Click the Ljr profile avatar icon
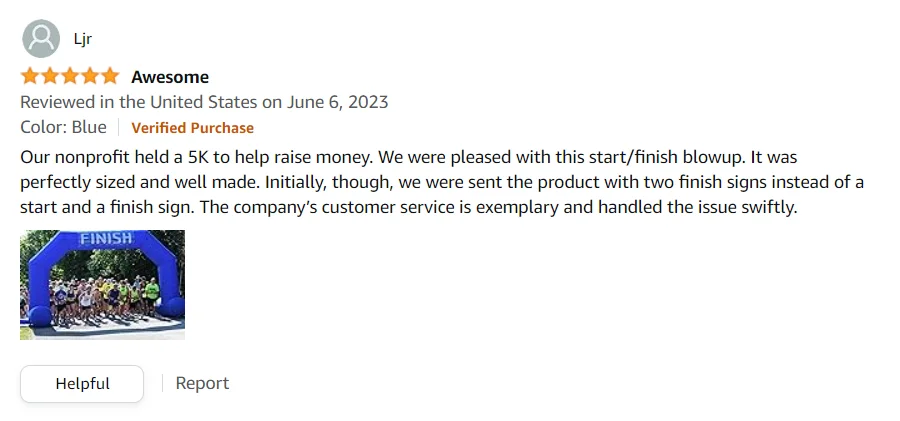 pyautogui.click(x=40, y=39)
